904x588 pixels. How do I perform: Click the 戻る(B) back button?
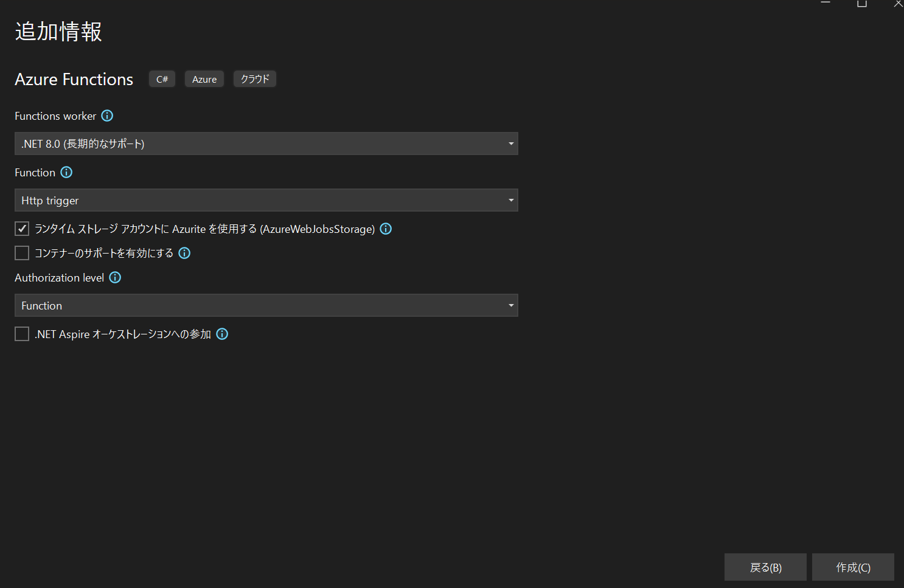[x=765, y=567]
